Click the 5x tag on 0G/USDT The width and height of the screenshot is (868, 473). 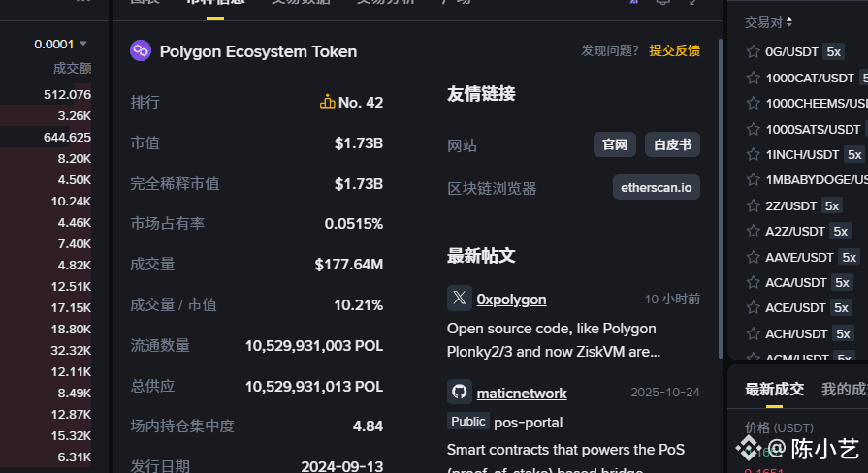pyautogui.click(x=833, y=52)
